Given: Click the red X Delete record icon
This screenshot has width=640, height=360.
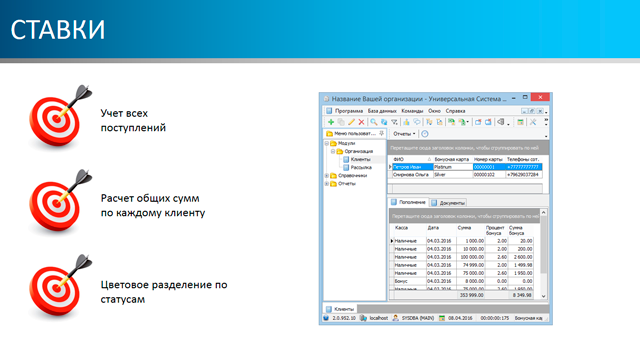Looking at the screenshot, I should (361, 122).
